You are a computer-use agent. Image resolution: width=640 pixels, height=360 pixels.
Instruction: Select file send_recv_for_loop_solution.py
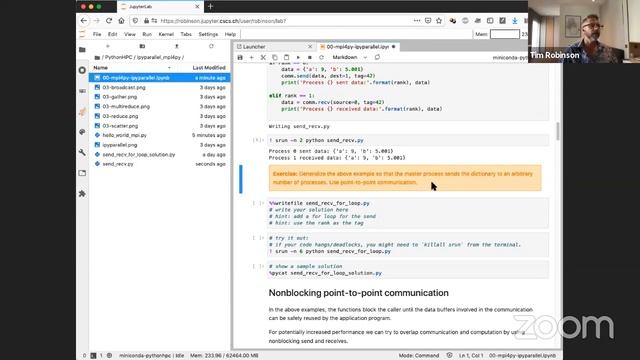tap(160, 155)
